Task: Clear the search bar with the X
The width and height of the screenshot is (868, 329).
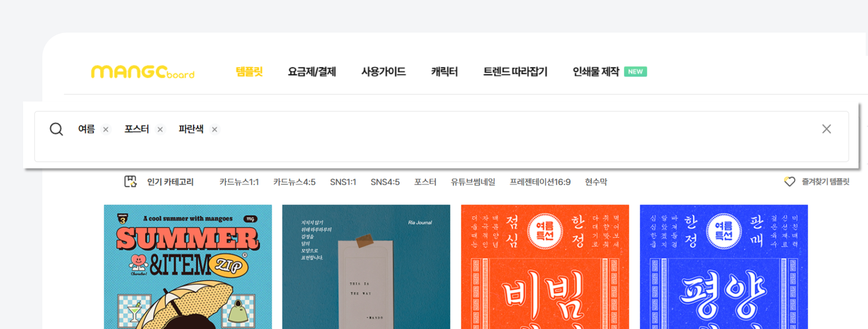Action: pos(826,129)
